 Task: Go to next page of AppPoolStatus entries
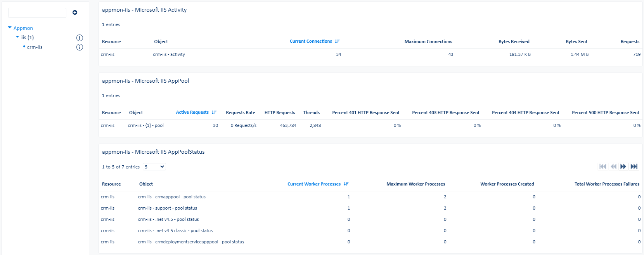point(623,167)
